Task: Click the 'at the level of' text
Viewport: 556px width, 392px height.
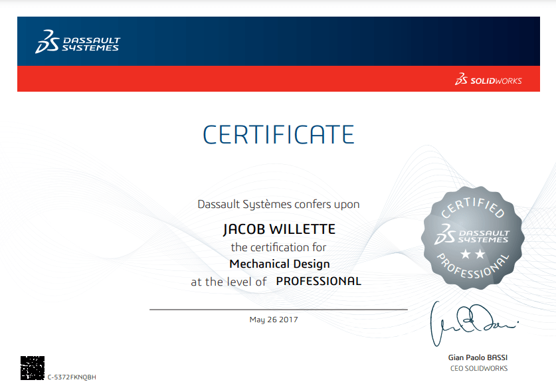Action: point(229,282)
